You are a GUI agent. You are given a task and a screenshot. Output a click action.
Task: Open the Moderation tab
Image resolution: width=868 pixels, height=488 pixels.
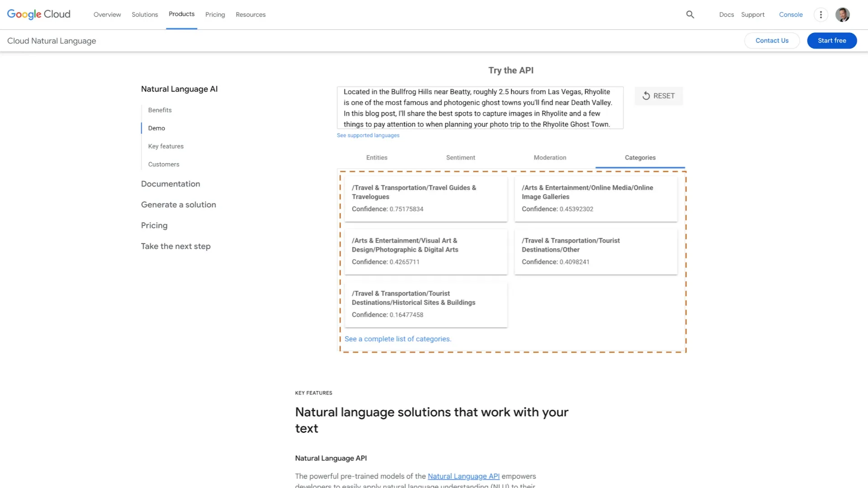click(550, 158)
